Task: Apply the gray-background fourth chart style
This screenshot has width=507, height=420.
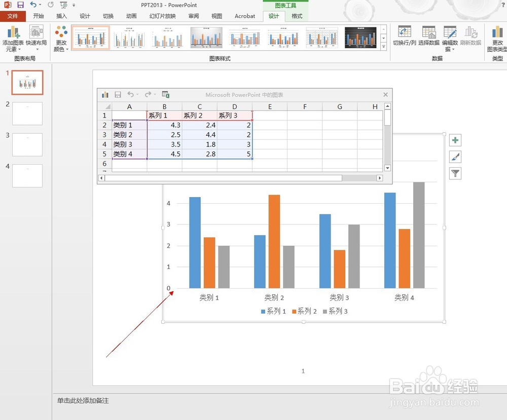Action: coord(206,37)
